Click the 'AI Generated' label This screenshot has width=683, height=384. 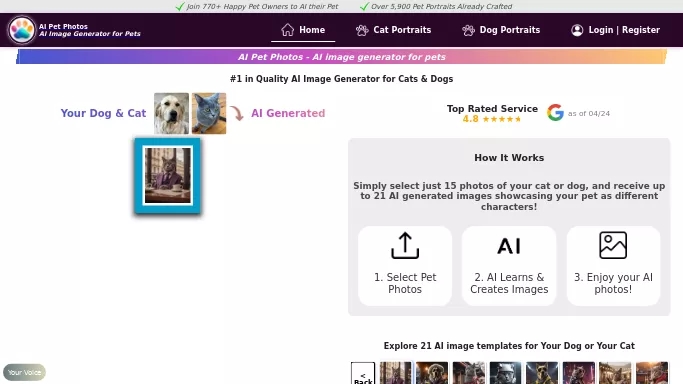click(288, 113)
